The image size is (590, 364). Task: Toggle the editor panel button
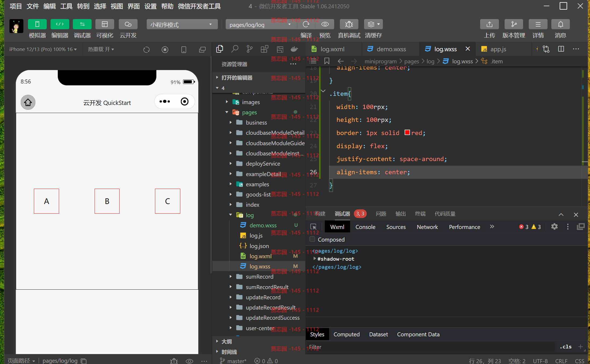click(x=60, y=24)
